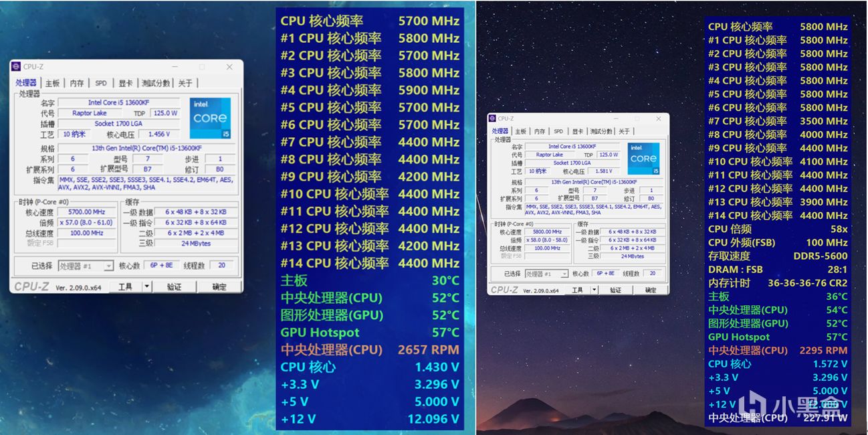The height and width of the screenshot is (435, 868).
Task: Click 3500 MHz value for #7 CPU 核心频率
Action: pyautogui.click(x=824, y=121)
